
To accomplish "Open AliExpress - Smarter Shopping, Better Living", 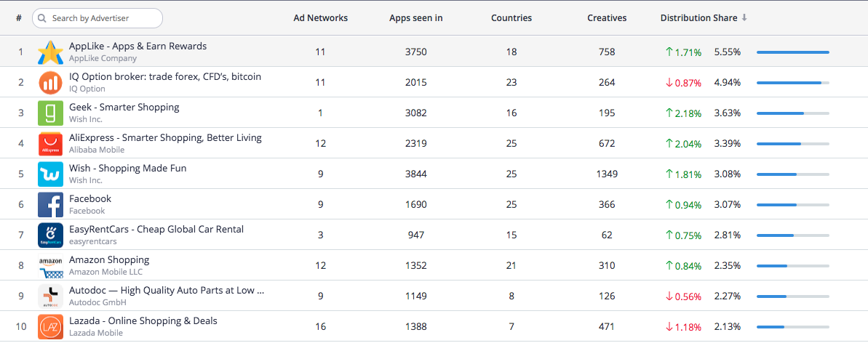I will tap(165, 138).
